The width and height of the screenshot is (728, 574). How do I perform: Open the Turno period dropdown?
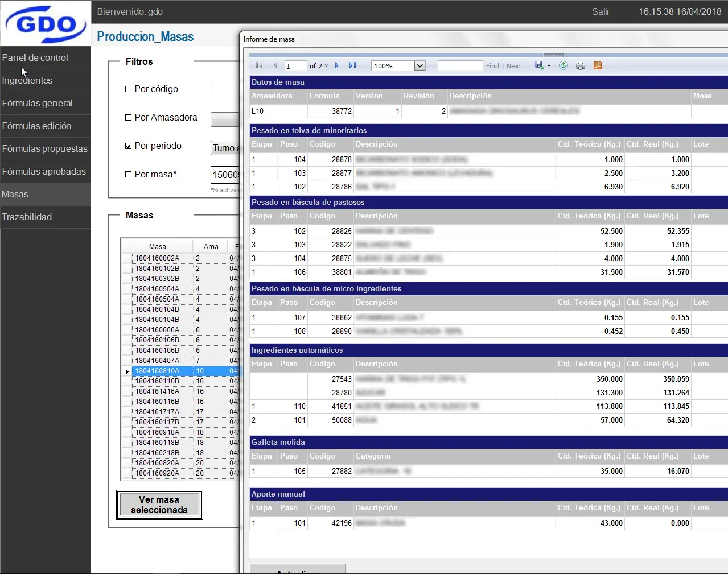click(225, 148)
